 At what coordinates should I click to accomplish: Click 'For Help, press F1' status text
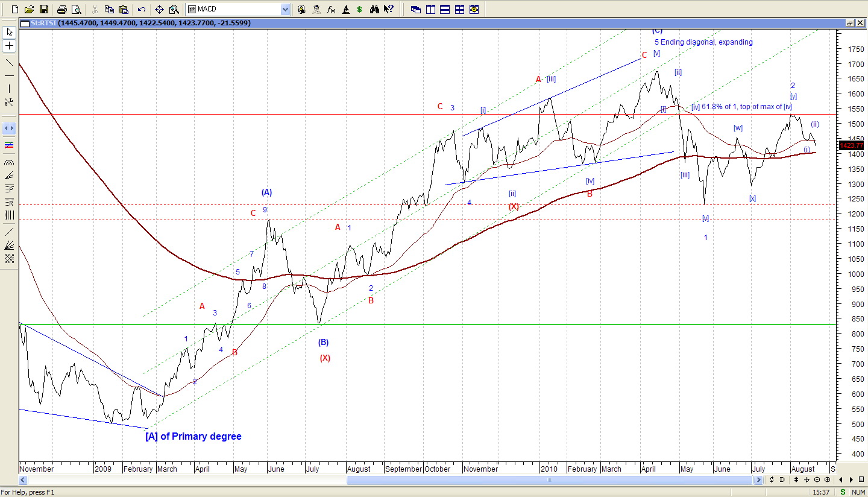pyautogui.click(x=28, y=492)
